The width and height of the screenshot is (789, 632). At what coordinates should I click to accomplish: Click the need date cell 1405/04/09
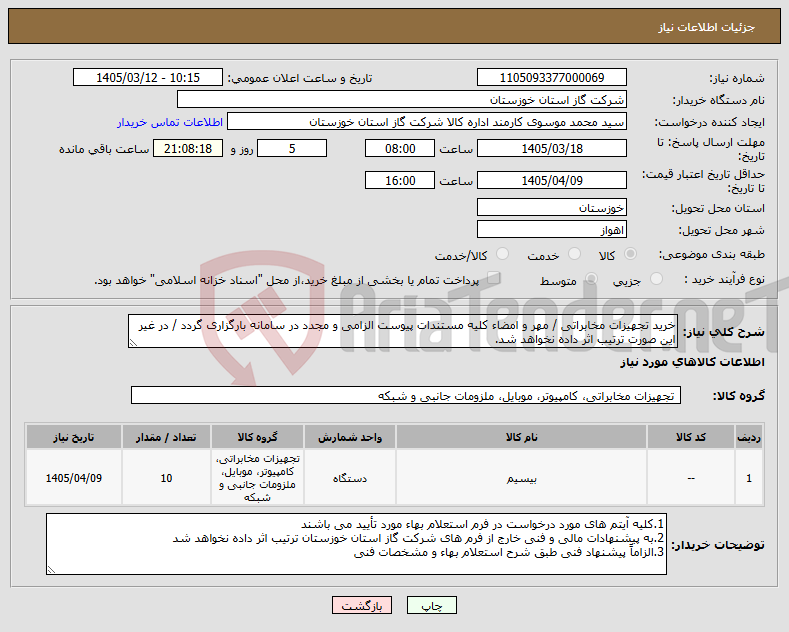point(73,478)
